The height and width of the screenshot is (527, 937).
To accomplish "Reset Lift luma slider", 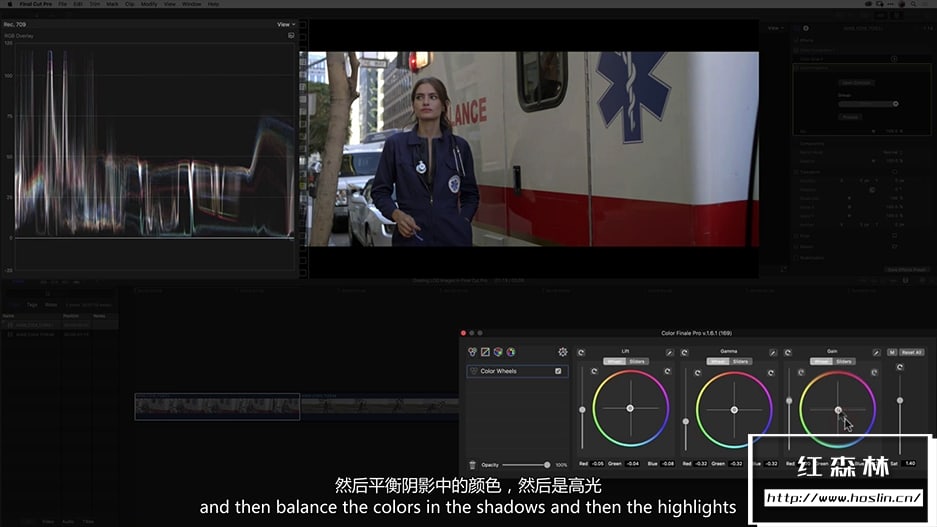I will point(594,371).
